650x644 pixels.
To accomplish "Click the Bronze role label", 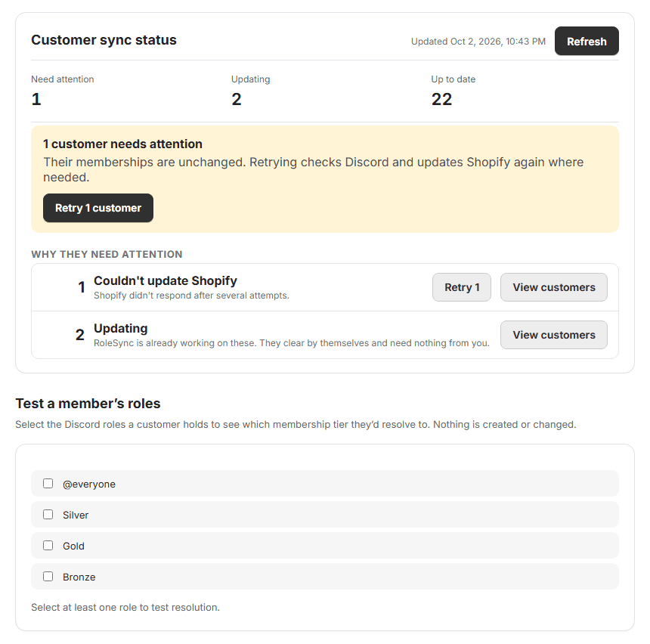I will click(x=79, y=577).
